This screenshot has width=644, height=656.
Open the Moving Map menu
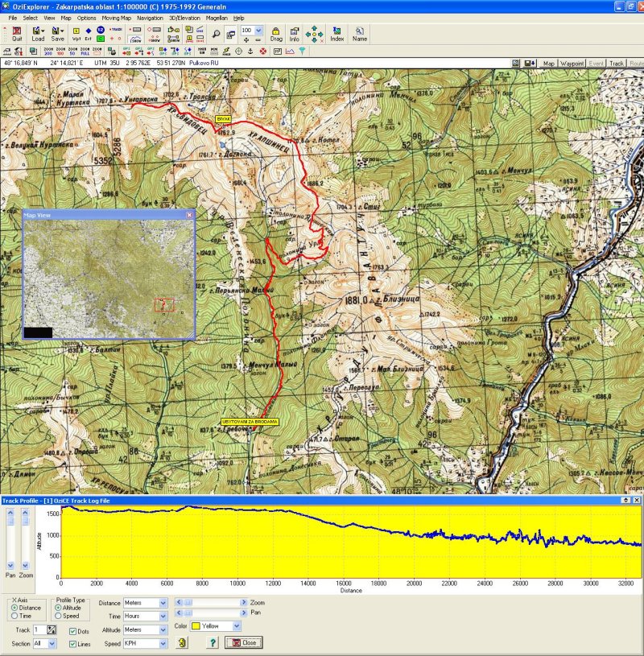pyautogui.click(x=116, y=17)
